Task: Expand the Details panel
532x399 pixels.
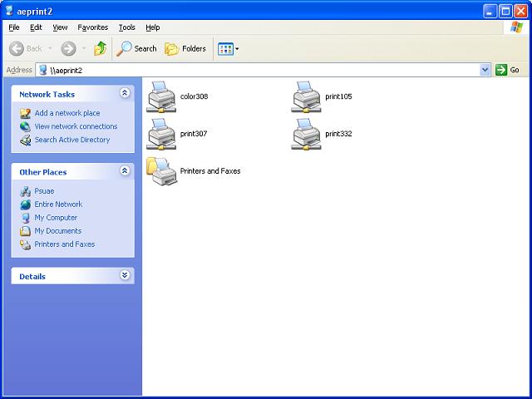Action: pyautogui.click(x=125, y=275)
